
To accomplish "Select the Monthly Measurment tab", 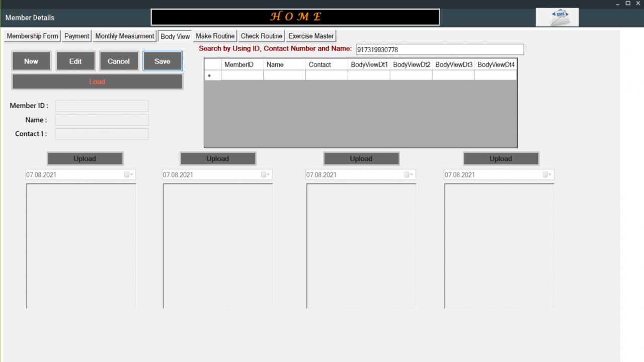I will [124, 36].
